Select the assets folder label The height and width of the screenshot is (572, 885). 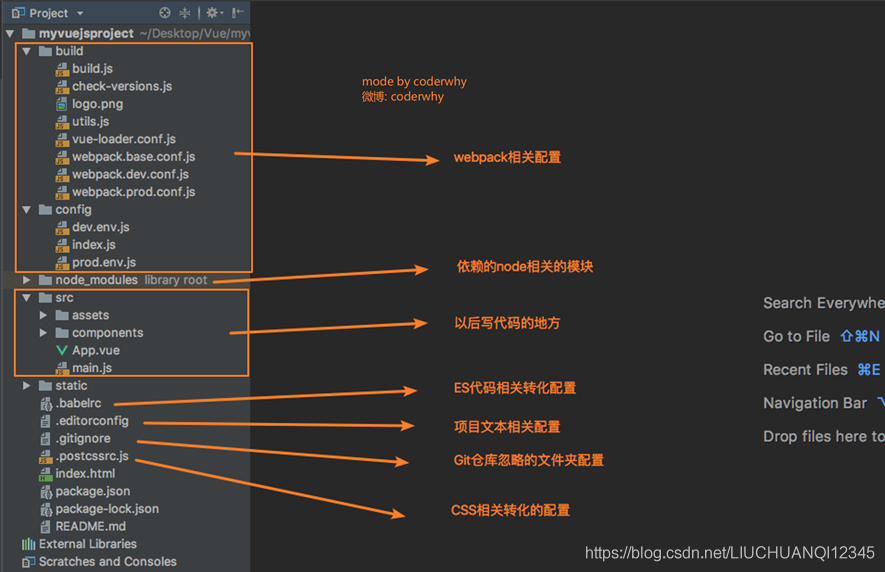90,315
